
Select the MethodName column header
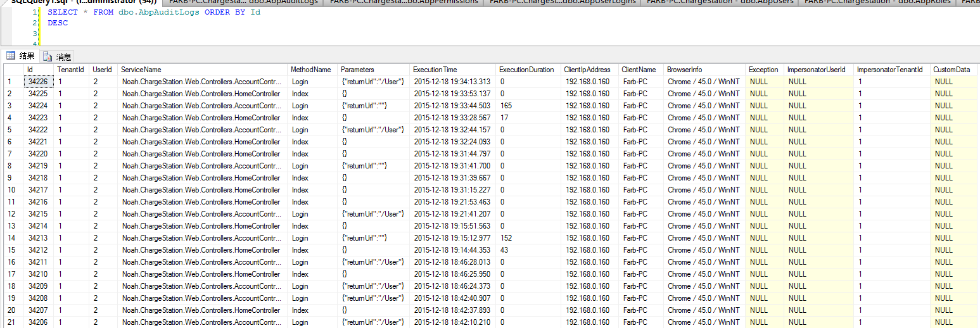[313, 70]
